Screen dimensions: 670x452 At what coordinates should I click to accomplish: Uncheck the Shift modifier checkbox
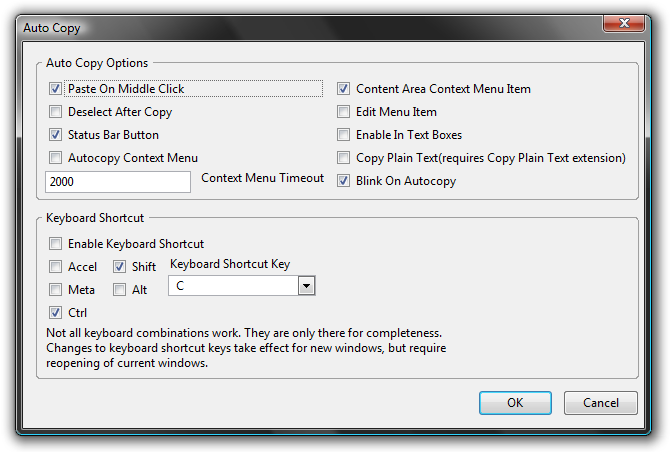coord(119,267)
